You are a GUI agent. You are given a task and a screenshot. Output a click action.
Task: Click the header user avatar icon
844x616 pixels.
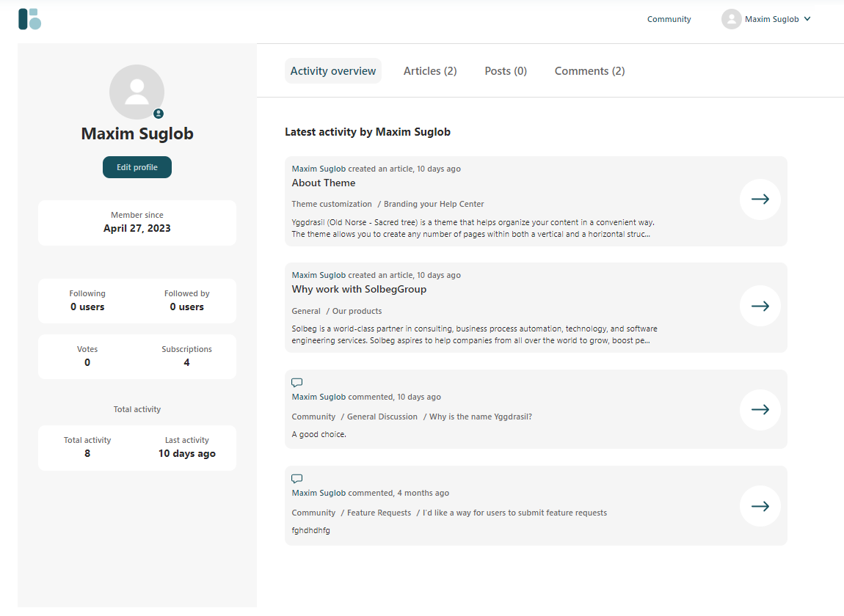(x=731, y=19)
